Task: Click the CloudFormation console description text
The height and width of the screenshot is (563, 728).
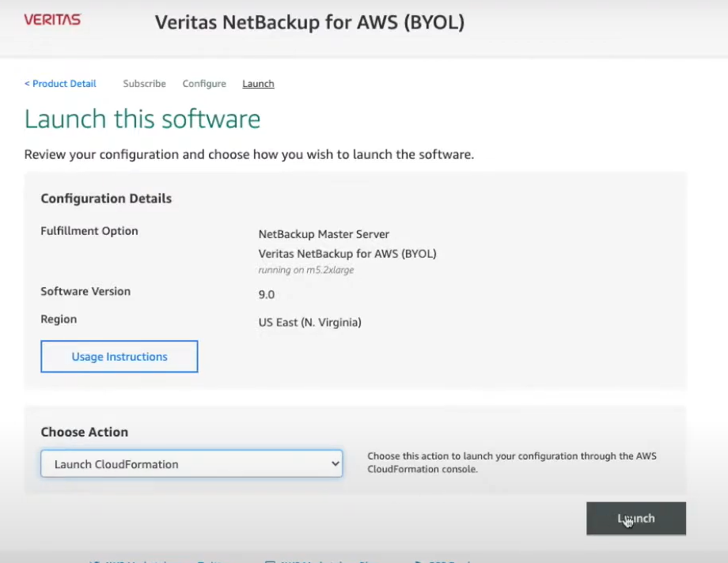Action: tap(512, 463)
